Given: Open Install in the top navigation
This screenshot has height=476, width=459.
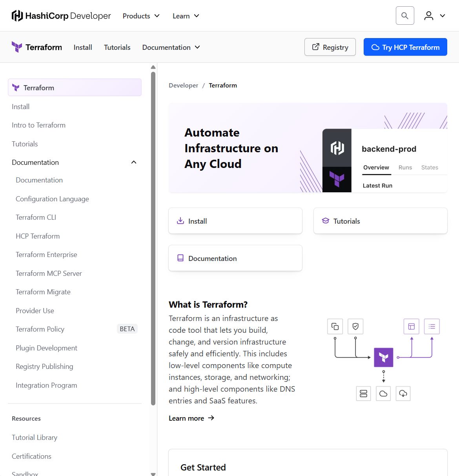Looking at the screenshot, I should click(x=83, y=47).
